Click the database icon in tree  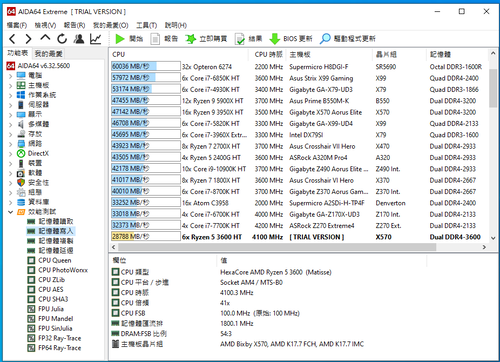[21, 202]
